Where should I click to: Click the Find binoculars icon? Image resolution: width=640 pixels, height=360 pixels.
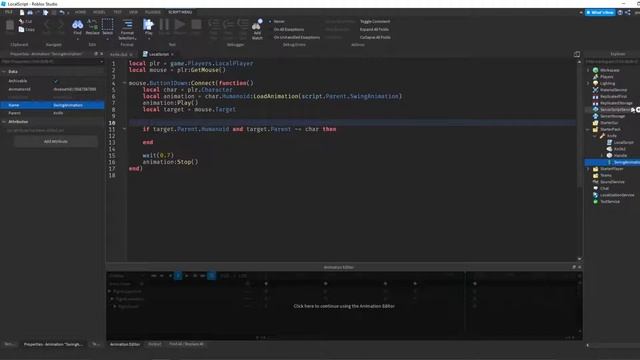click(x=78, y=25)
